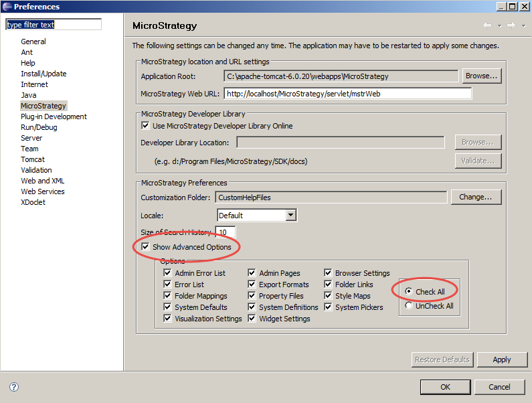This screenshot has width=532, height=403.
Task: Click the help question mark icon
Action: point(14,387)
